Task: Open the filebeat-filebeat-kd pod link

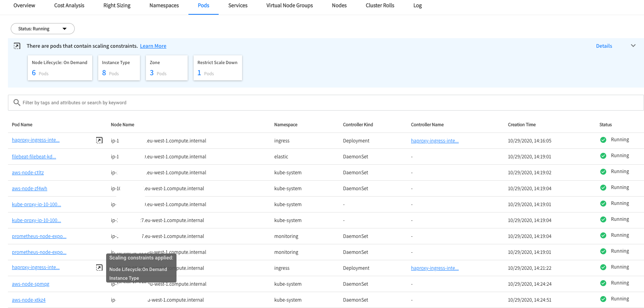Action: (34, 157)
